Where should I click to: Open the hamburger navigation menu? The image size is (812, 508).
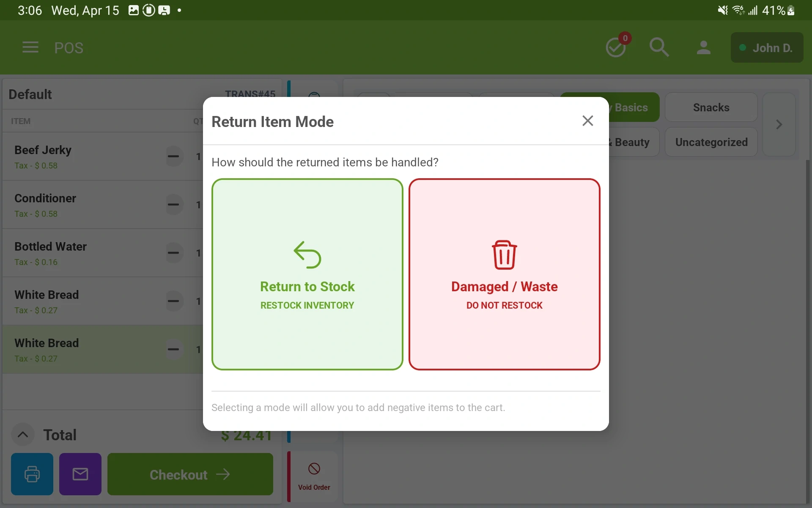click(x=30, y=47)
